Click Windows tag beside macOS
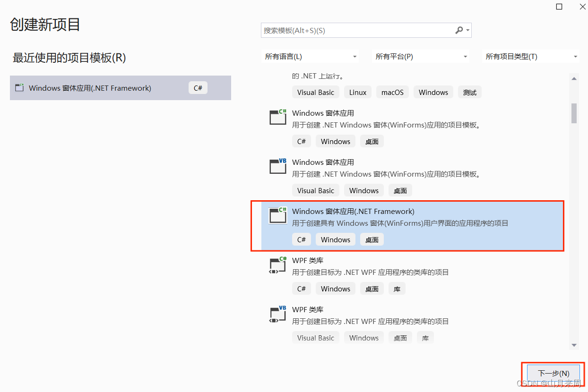Viewport: 588px width, 392px height. click(x=433, y=93)
